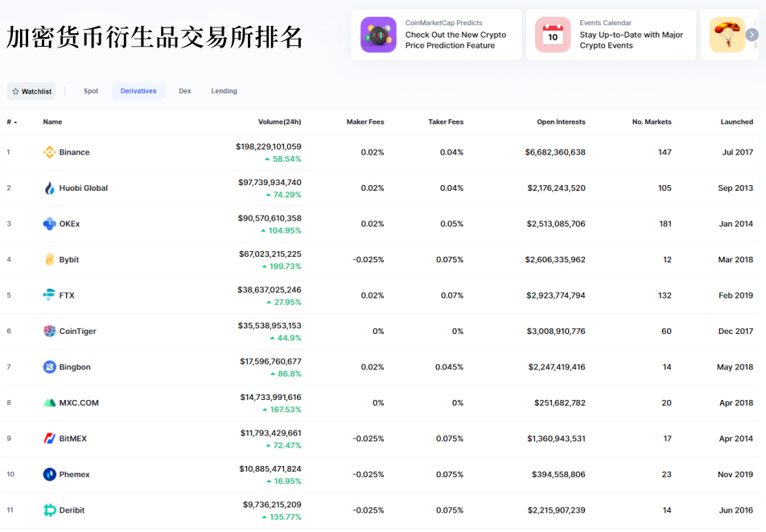766x532 pixels.
Task: Click the FTX logo icon
Action: click(x=49, y=295)
